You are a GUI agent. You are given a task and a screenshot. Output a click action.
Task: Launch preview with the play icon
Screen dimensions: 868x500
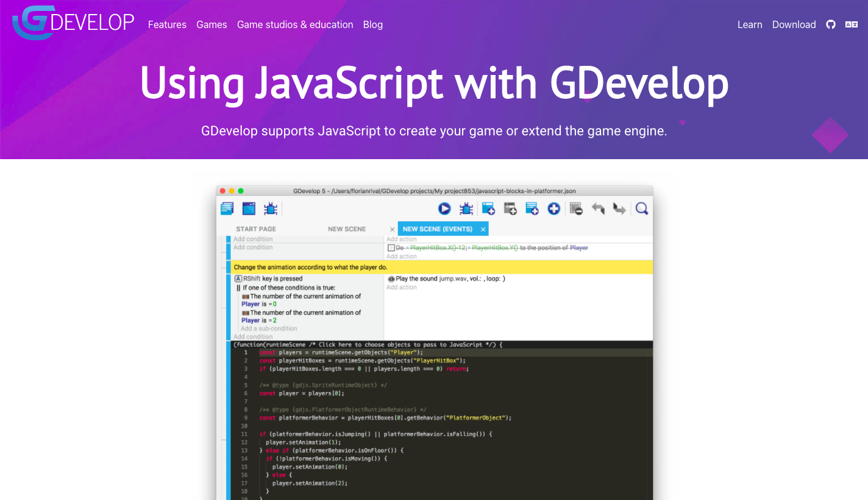pyautogui.click(x=444, y=209)
